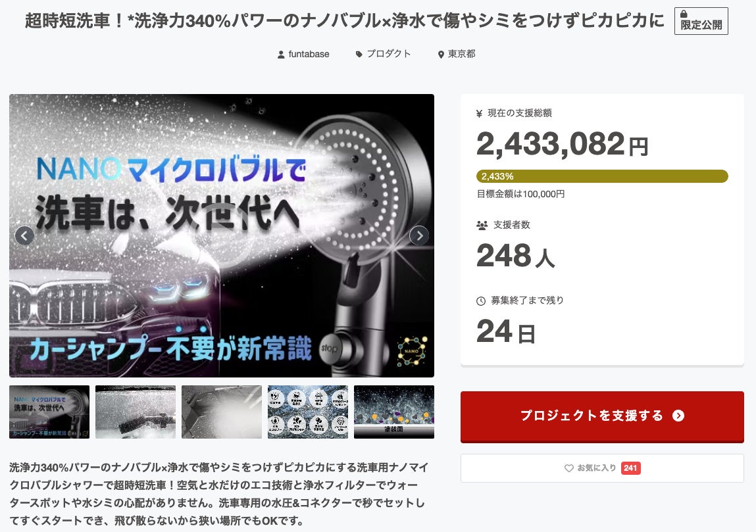Image resolution: width=756 pixels, height=532 pixels.
Task: Click the 2,433% funding progress bar
Action: 602,176
